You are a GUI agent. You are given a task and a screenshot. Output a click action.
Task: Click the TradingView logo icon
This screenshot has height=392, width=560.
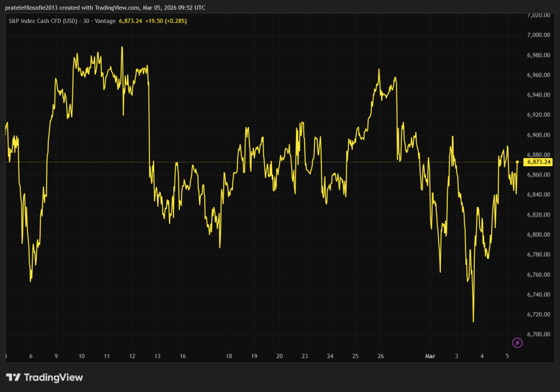pyautogui.click(x=14, y=377)
